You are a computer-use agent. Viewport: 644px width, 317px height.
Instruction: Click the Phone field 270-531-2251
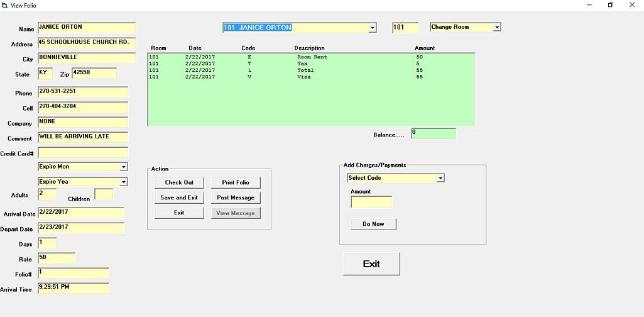tap(82, 92)
